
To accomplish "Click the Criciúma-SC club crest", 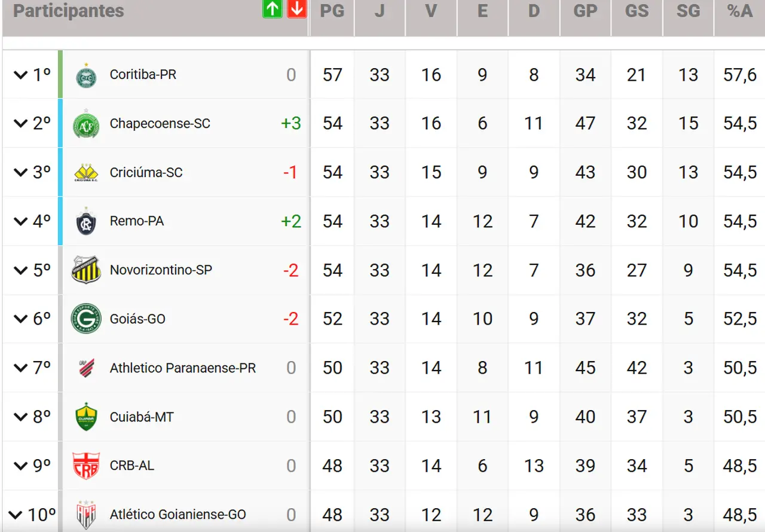I will click(x=86, y=173).
